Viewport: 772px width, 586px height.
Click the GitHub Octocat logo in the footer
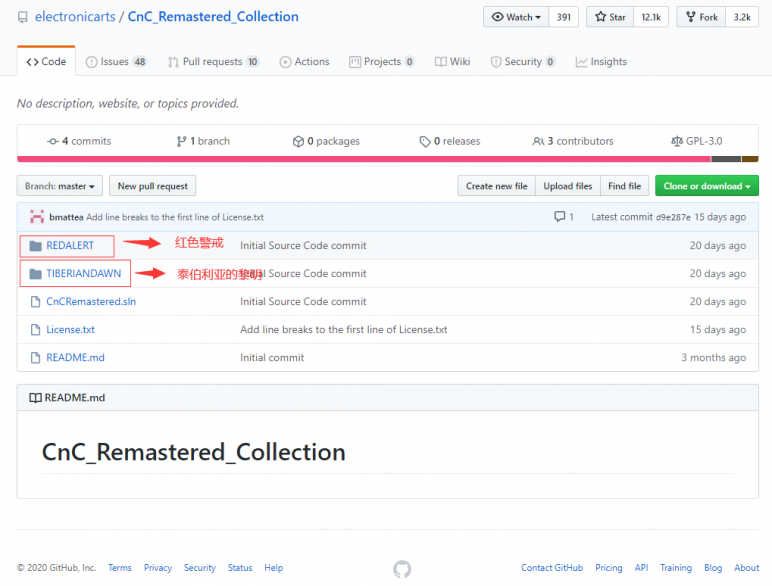coord(402,569)
